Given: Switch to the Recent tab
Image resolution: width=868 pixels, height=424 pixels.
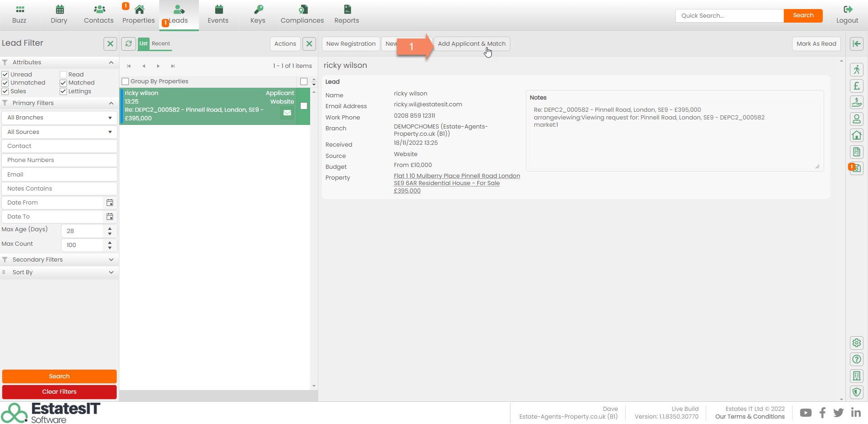Looking at the screenshot, I should [x=161, y=43].
